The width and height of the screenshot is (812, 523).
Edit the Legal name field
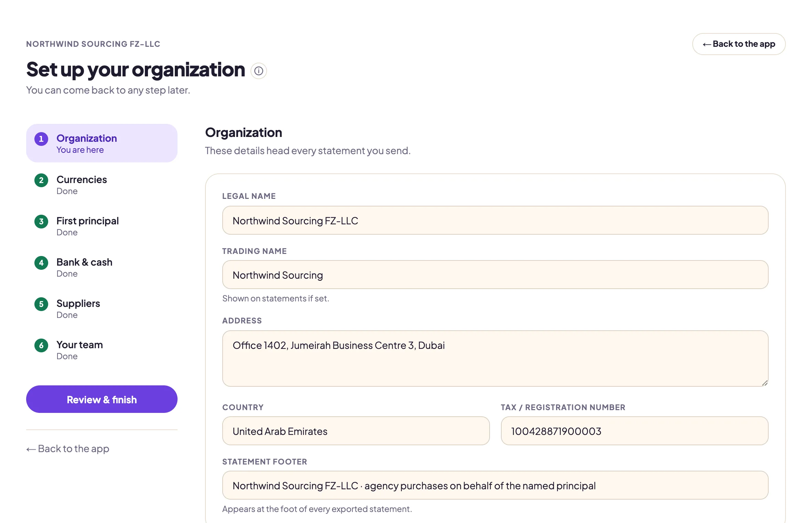[495, 220]
